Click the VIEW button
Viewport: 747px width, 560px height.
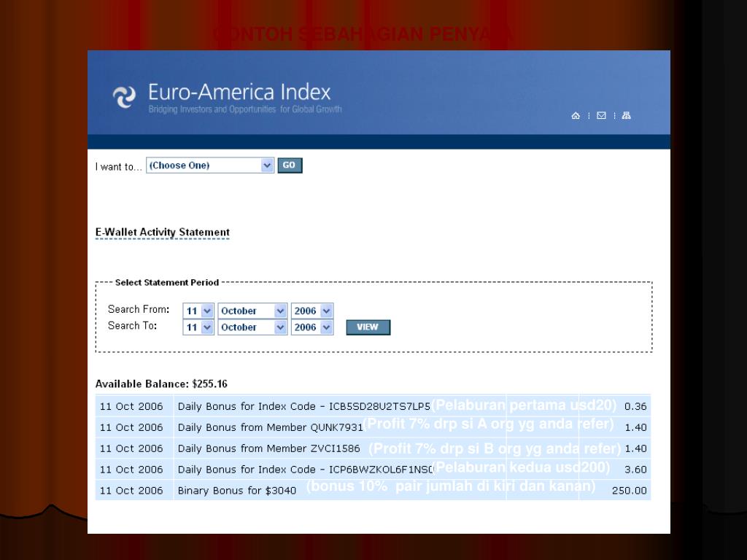(x=368, y=327)
